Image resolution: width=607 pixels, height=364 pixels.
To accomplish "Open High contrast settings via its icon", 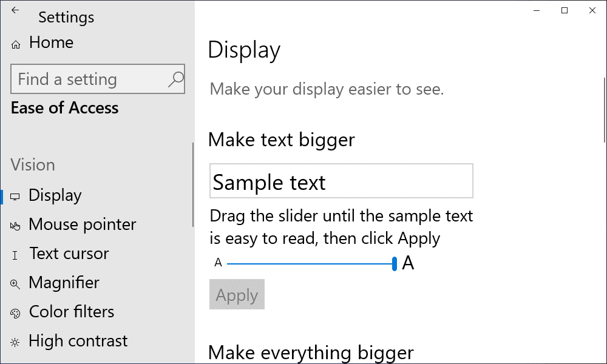I will [15, 341].
